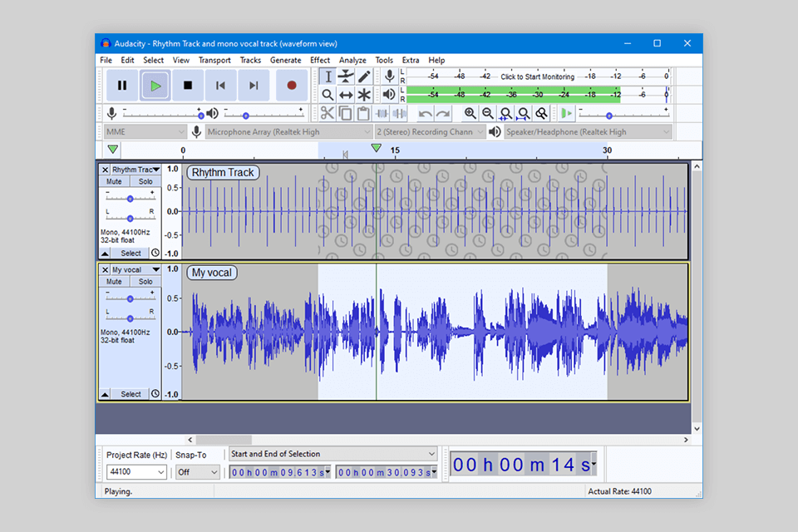The image size is (798, 532).
Task: Fit project to width
Action: click(x=524, y=114)
